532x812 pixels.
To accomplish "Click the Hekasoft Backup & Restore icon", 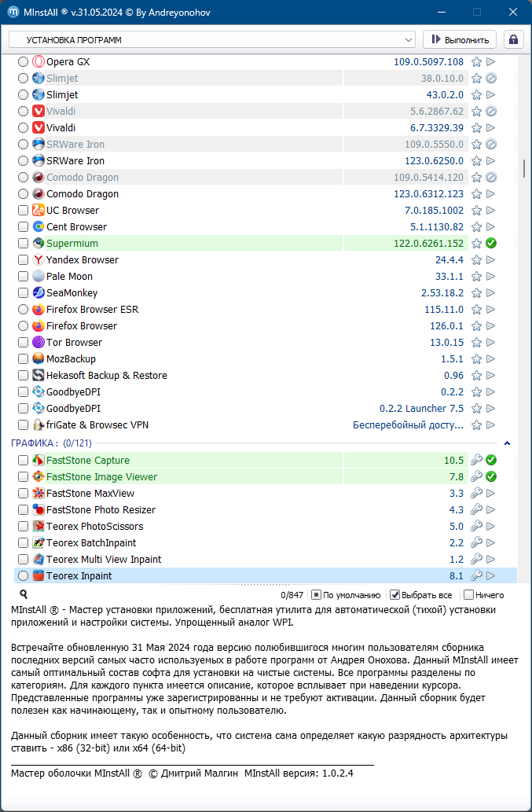I will (x=39, y=376).
